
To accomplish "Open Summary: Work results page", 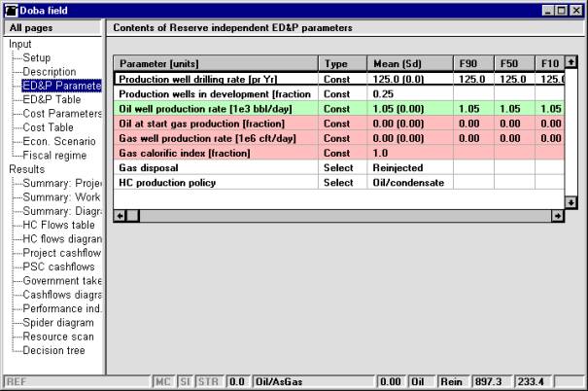I will pyautogui.click(x=61, y=197).
